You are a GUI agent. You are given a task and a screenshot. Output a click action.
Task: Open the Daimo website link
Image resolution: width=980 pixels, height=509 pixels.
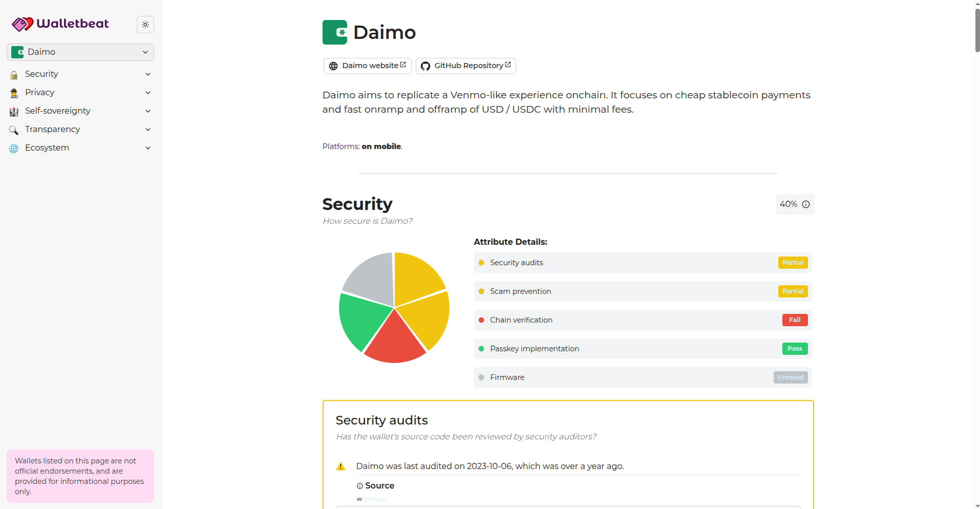click(368, 66)
